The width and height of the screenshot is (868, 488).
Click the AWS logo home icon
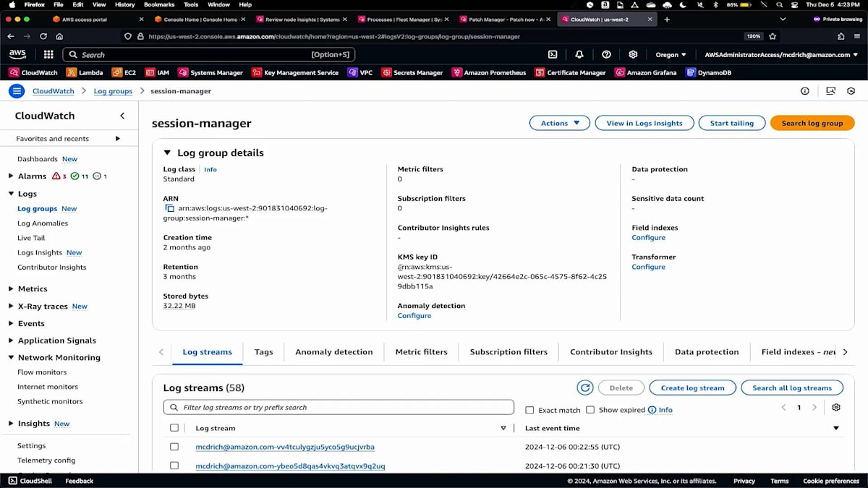[17, 54]
